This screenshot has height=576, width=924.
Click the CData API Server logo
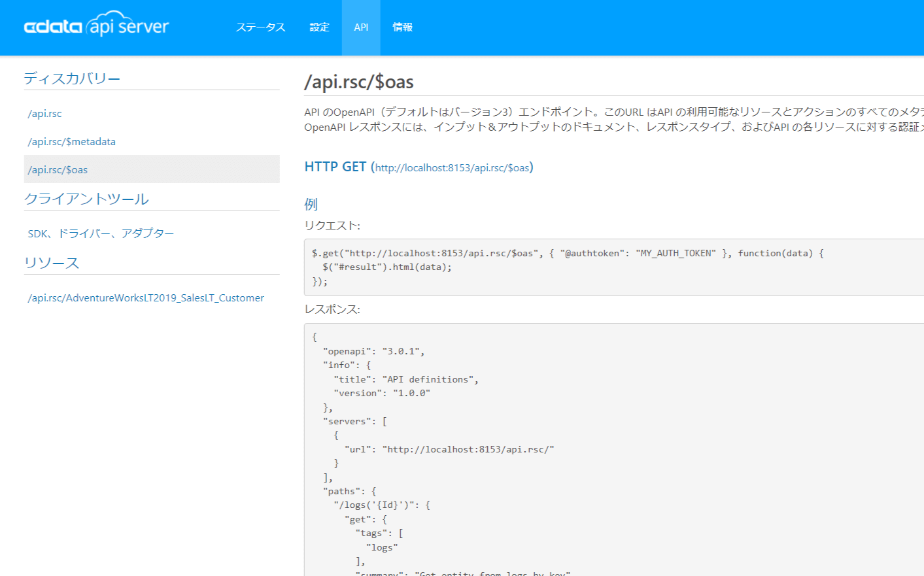[x=96, y=26]
